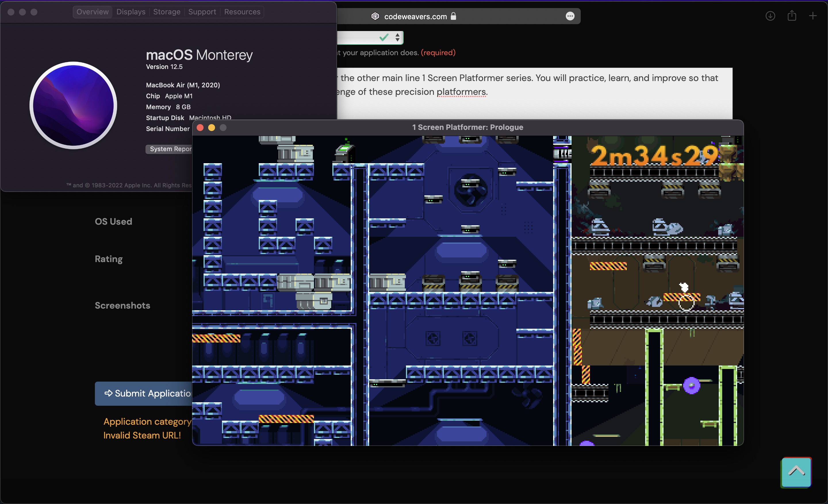Open the Support tab
Screen dimensions: 828x504
click(202, 12)
